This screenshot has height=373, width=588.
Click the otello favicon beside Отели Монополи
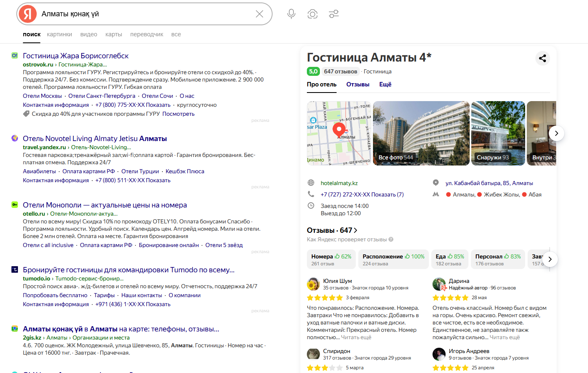click(15, 205)
